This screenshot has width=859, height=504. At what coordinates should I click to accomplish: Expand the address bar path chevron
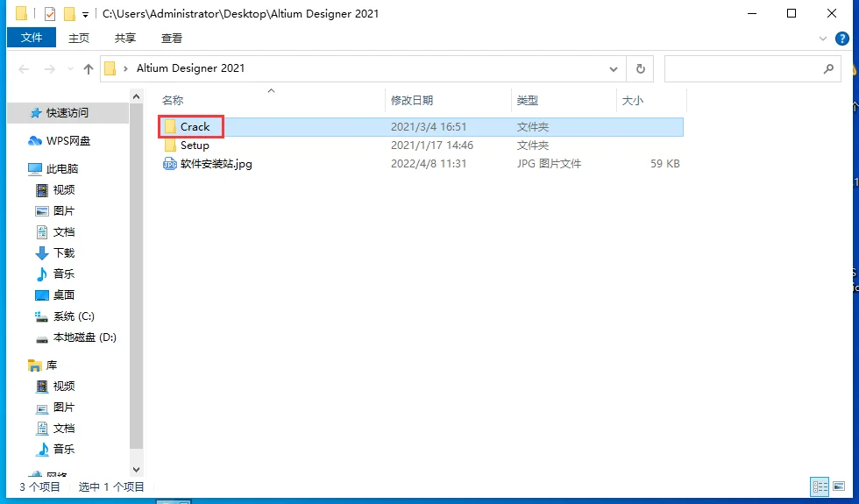tap(126, 69)
